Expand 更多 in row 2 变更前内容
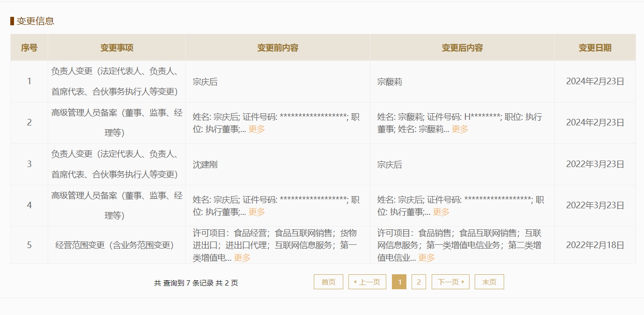Viewport: 644px width, 315px height. coord(256,129)
